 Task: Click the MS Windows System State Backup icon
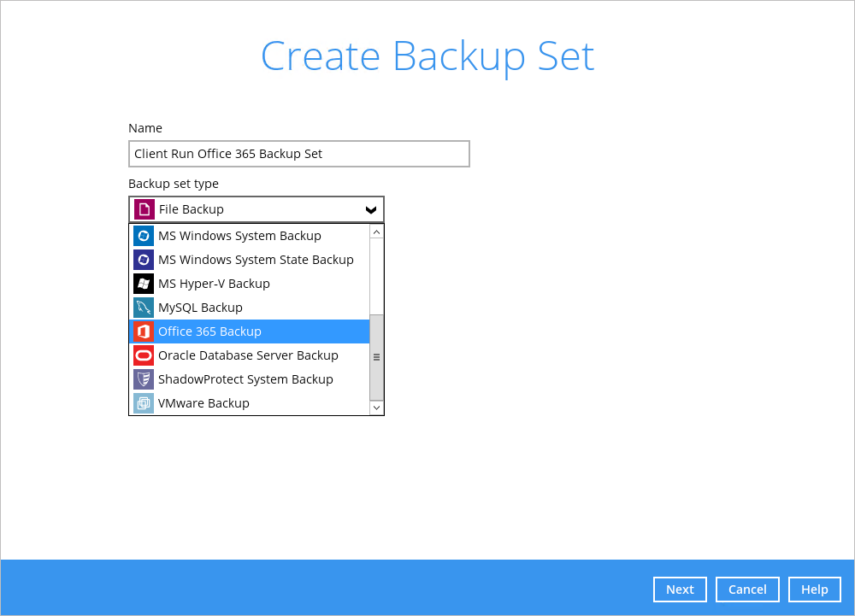pos(144,260)
